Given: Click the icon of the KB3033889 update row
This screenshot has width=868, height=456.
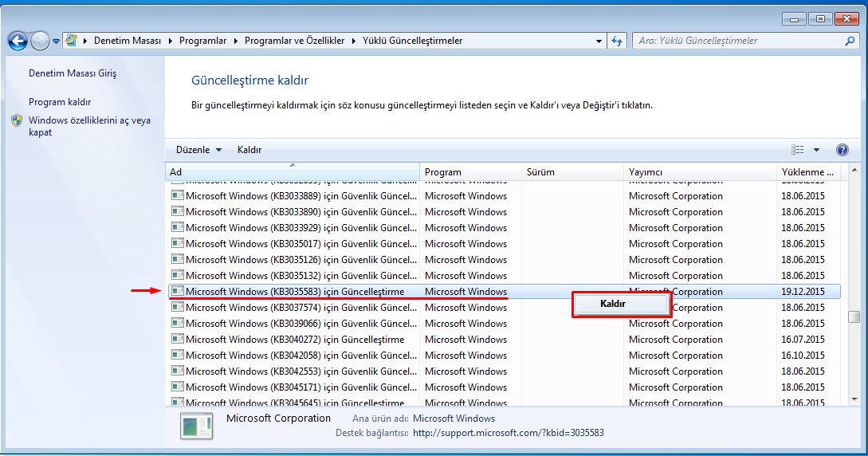Looking at the screenshot, I should (x=177, y=196).
